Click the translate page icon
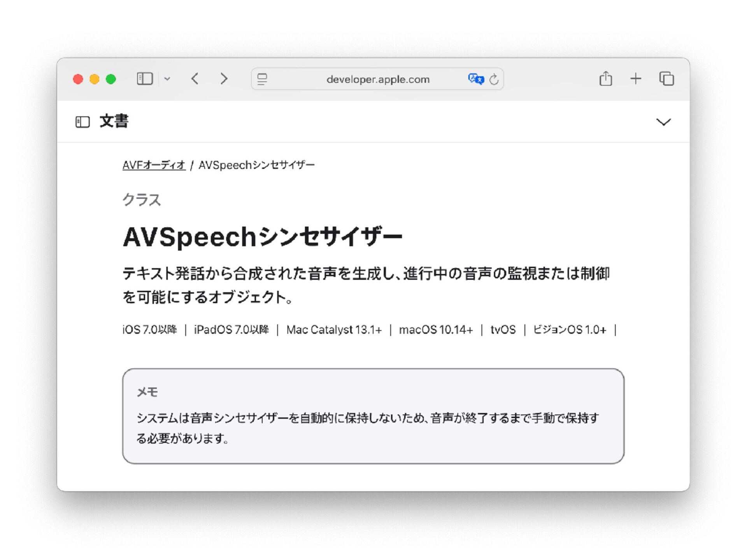This screenshot has height=560, width=747. point(475,79)
